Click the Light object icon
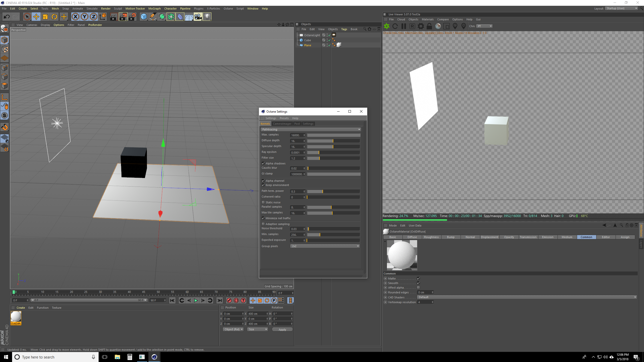Viewport: 644px width, 362px height. pos(207,17)
